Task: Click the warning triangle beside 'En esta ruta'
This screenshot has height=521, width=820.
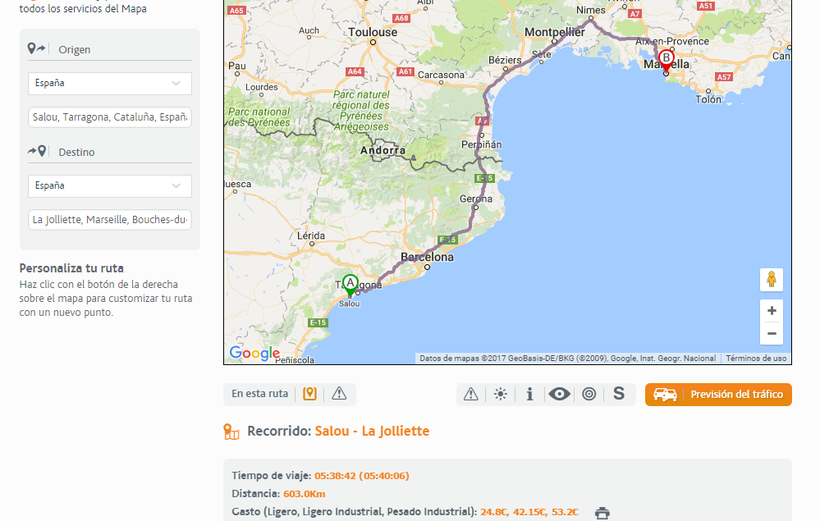Action: (x=339, y=394)
